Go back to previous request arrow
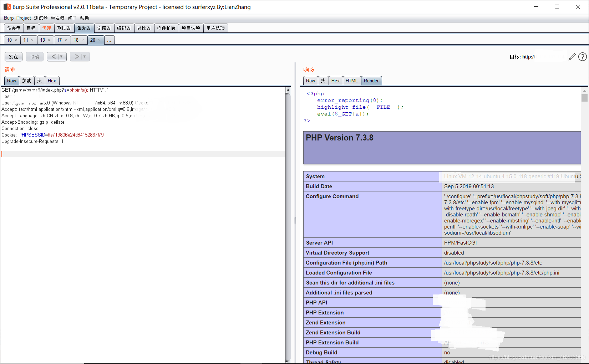 click(54, 57)
